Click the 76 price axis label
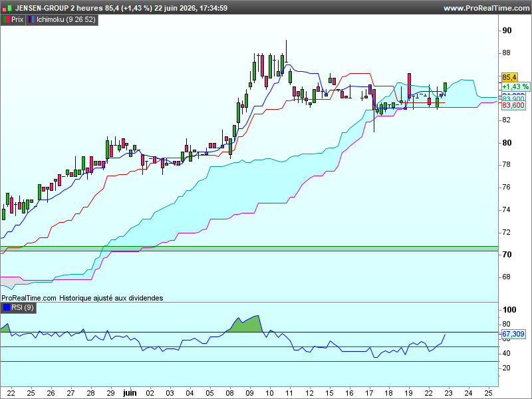This screenshot has height=399, width=532. click(506, 188)
